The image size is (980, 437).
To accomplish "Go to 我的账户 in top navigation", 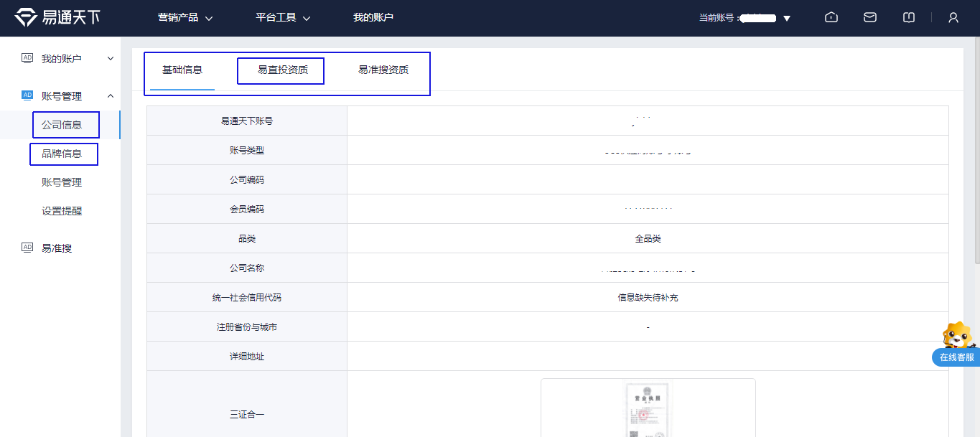I will [x=373, y=18].
